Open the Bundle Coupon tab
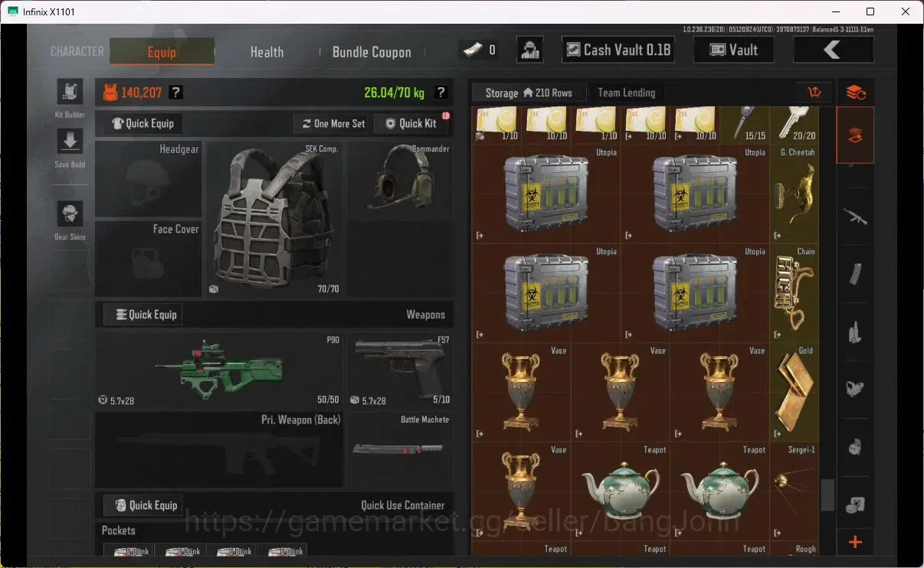 click(372, 52)
